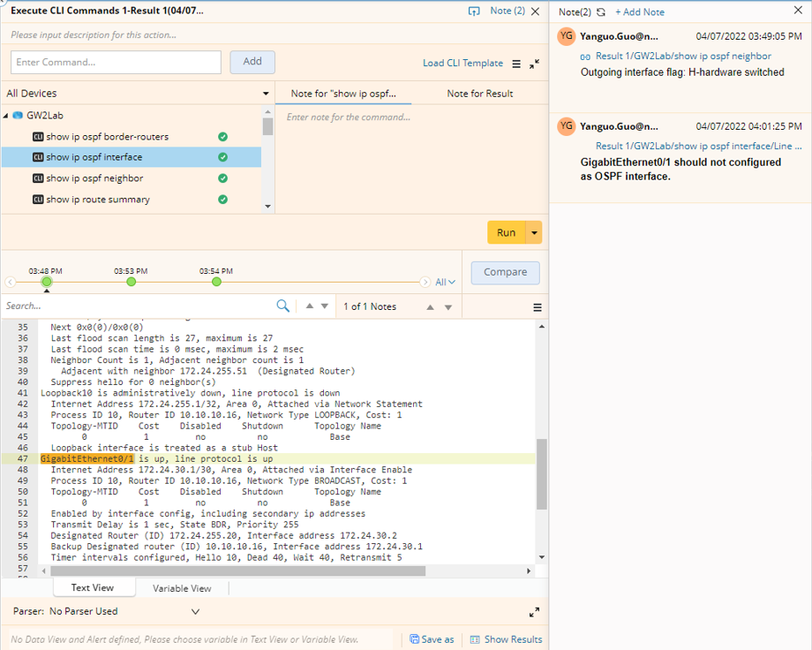Open the result options hamburger menu
The width and height of the screenshot is (812, 650).
pyautogui.click(x=538, y=308)
